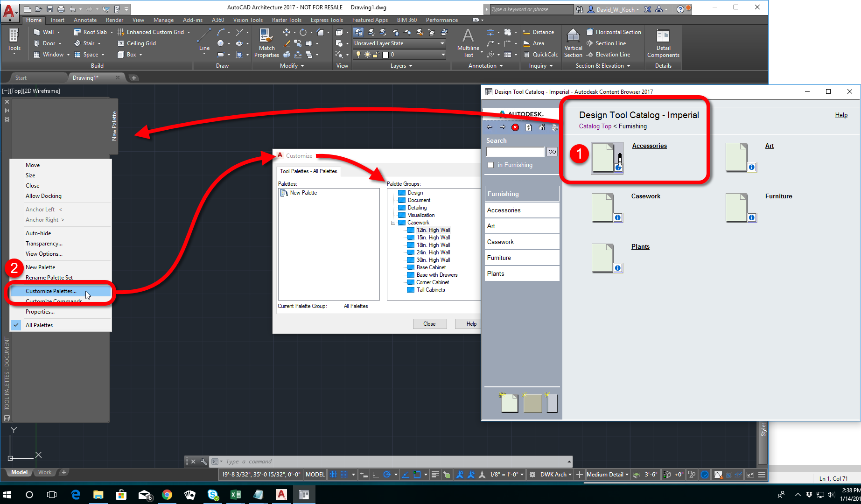Expand the Modify panel

(292, 66)
